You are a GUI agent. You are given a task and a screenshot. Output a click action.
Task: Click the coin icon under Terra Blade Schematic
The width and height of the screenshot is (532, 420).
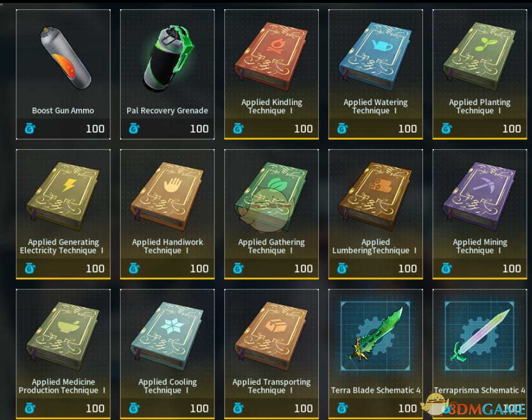point(342,408)
